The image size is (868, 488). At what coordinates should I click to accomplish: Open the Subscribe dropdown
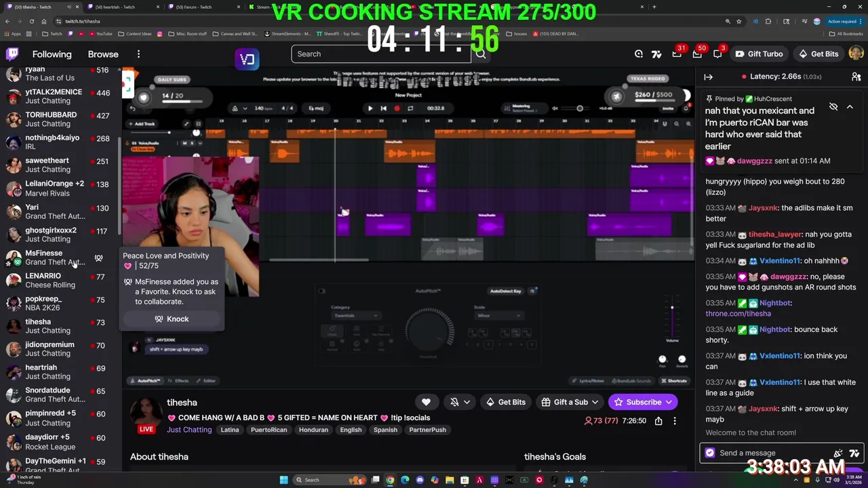669,402
